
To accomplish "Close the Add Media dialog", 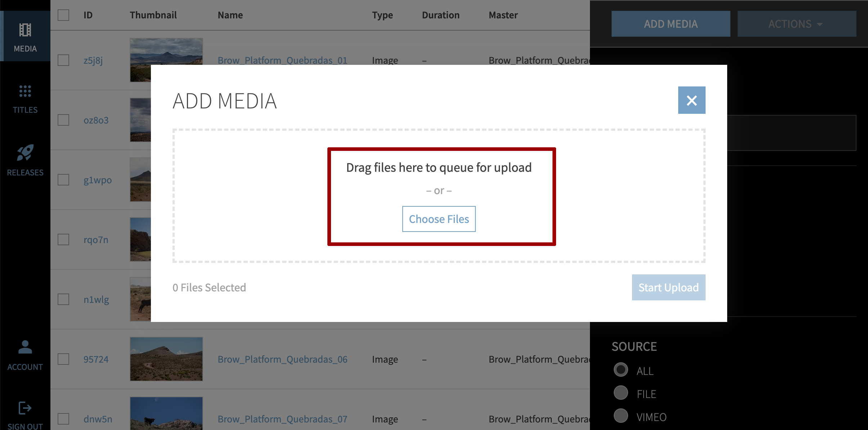I will click(691, 100).
